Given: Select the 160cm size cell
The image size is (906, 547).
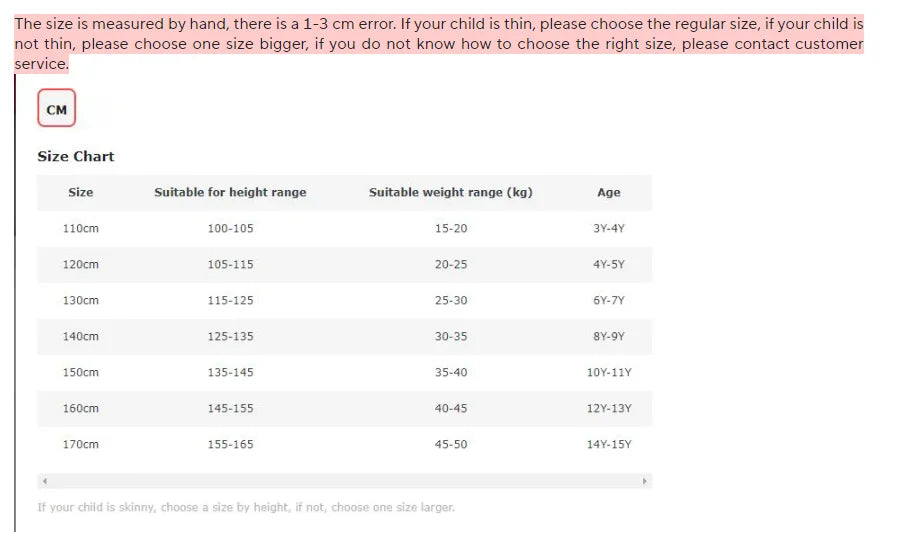Looking at the screenshot, I should coord(81,408).
